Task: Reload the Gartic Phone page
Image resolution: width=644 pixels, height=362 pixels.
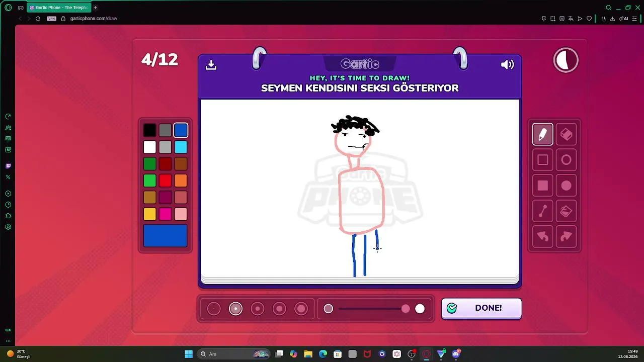Action: (x=38, y=19)
